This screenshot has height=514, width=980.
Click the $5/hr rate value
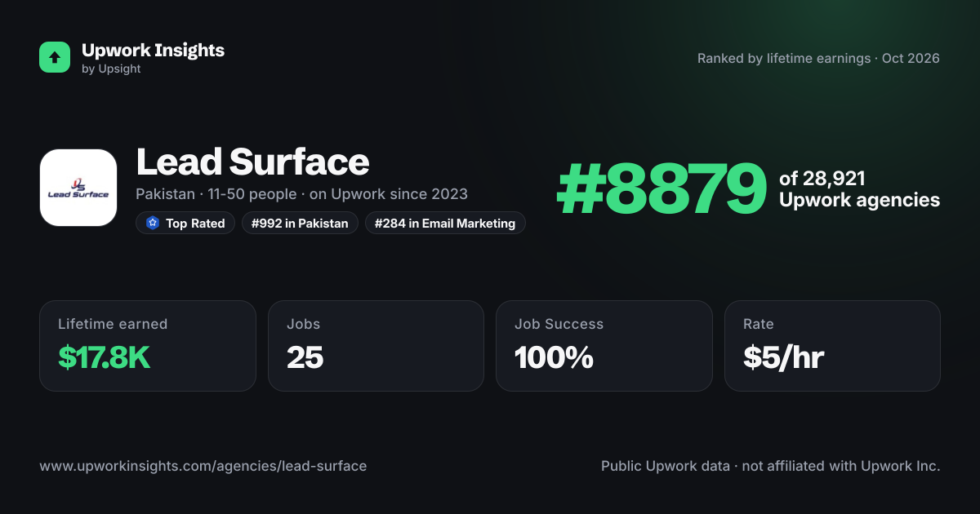[783, 357]
